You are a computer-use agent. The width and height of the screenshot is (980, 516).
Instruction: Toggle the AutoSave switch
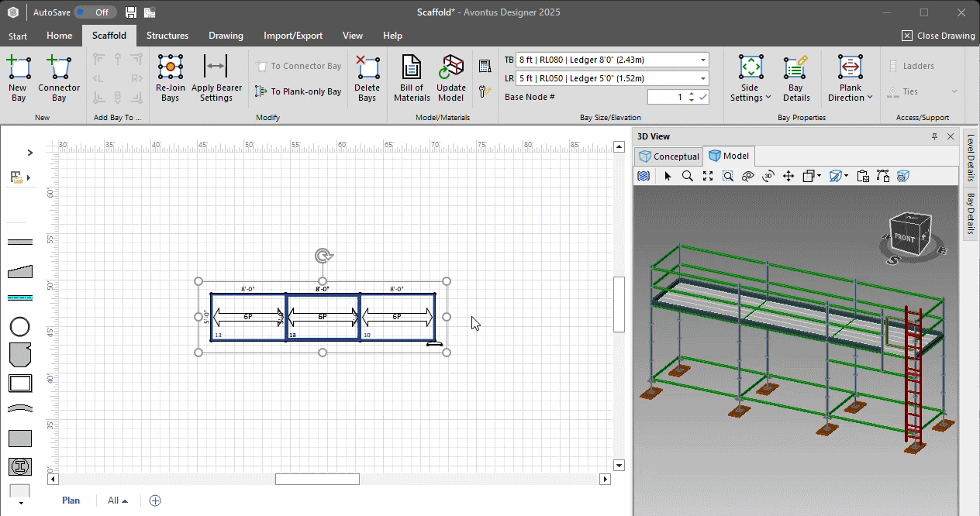coord(95,12)
